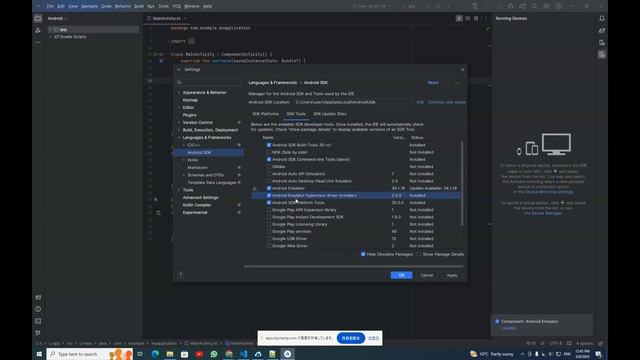The height and width of the screenshot is (360, 640).
Task: Check Google Play services checkbox
Action: pyautogui.click(x=269, y=231)
